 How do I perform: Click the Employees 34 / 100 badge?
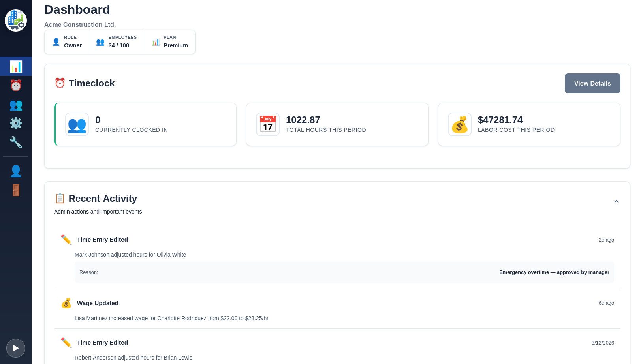click(117, 41)
